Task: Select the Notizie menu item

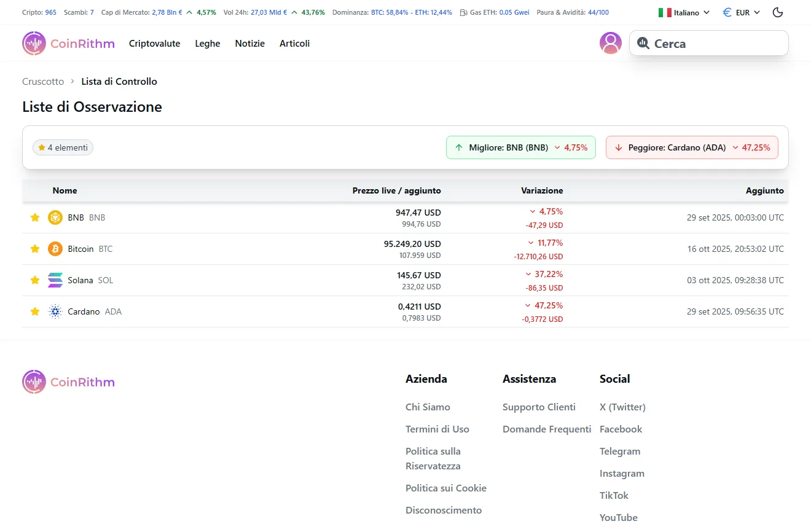Action: coord(249,43)
